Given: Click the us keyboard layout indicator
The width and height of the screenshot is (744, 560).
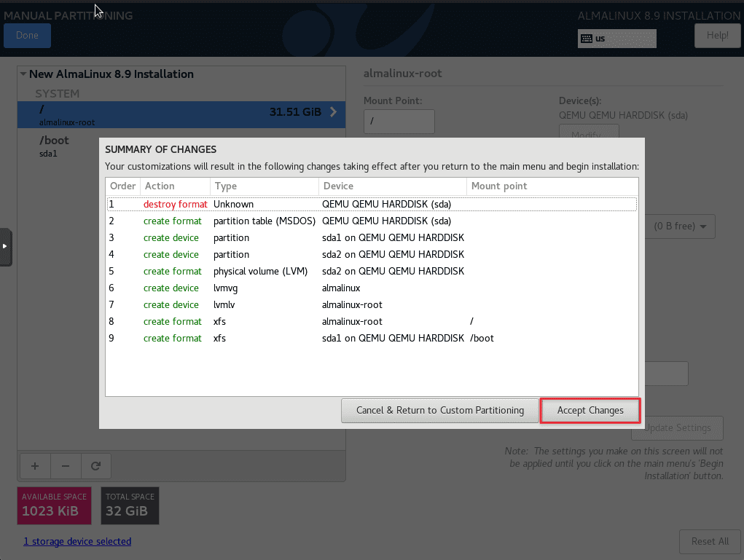Looking at the screenshot, I should pyautogui.click(x=616, y=39).
